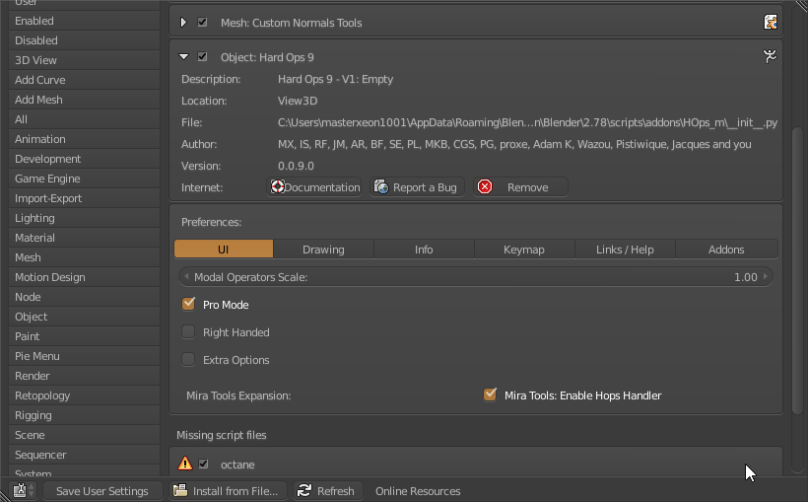Switch to the Keymap preferences tab
The width and height of the screenshot is (808, 502).
click(524, 249)
